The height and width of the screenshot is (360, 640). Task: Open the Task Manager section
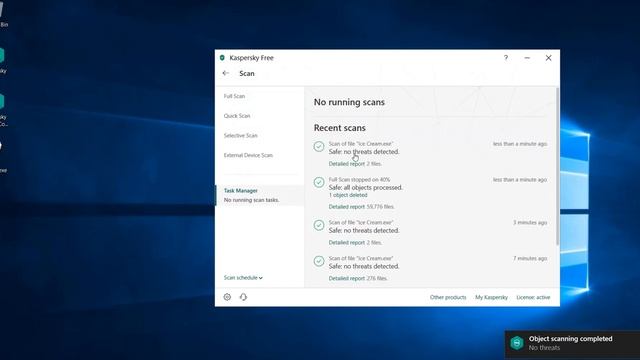(x=260, y=195)
